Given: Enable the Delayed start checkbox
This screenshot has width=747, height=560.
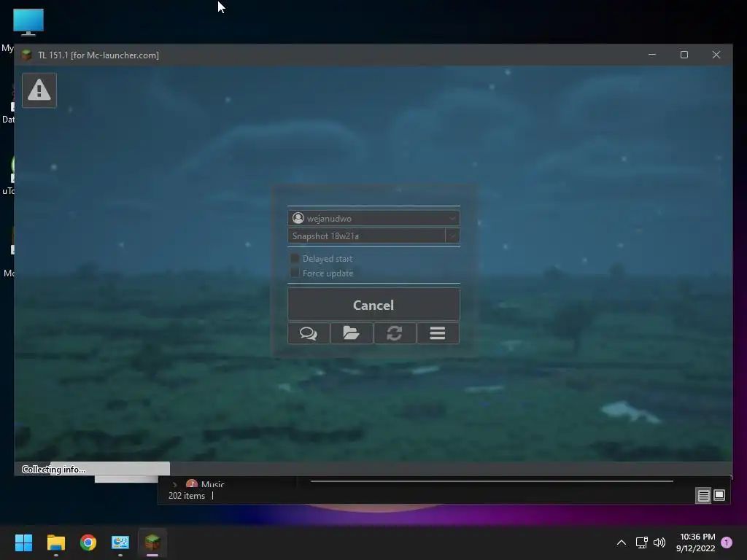Looking at the screenshot, I should 295,258.
